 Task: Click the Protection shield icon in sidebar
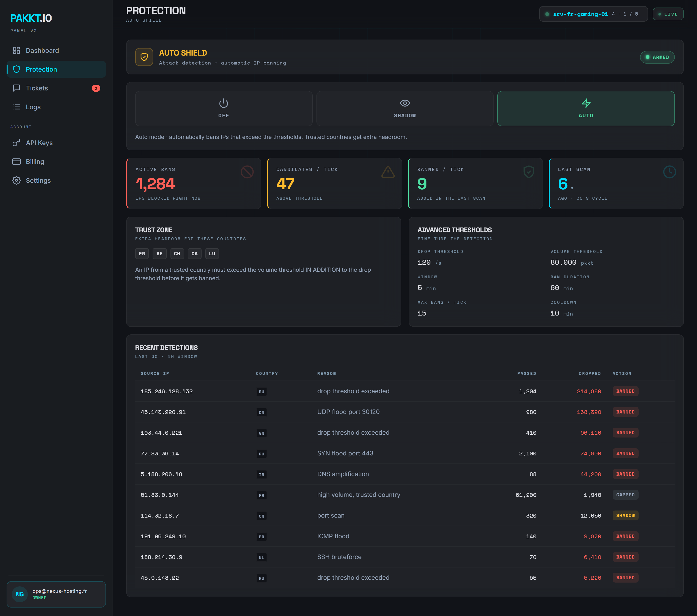pos(16,69)
